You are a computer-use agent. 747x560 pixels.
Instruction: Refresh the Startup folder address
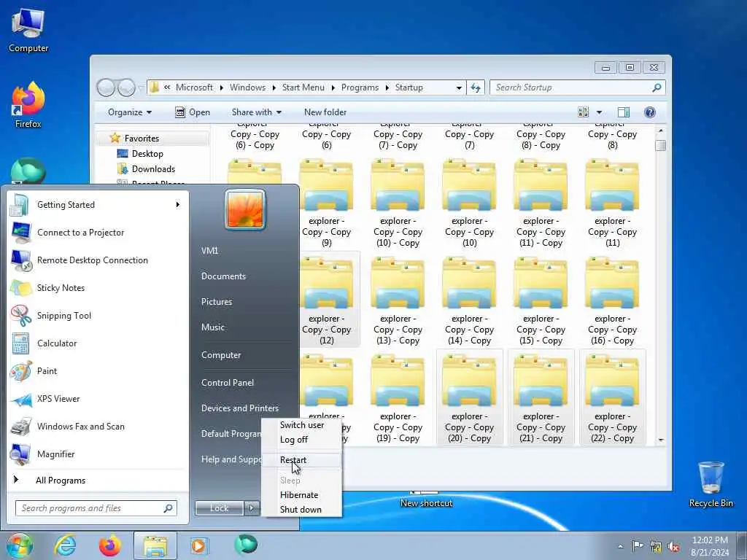tap(476, 87)
